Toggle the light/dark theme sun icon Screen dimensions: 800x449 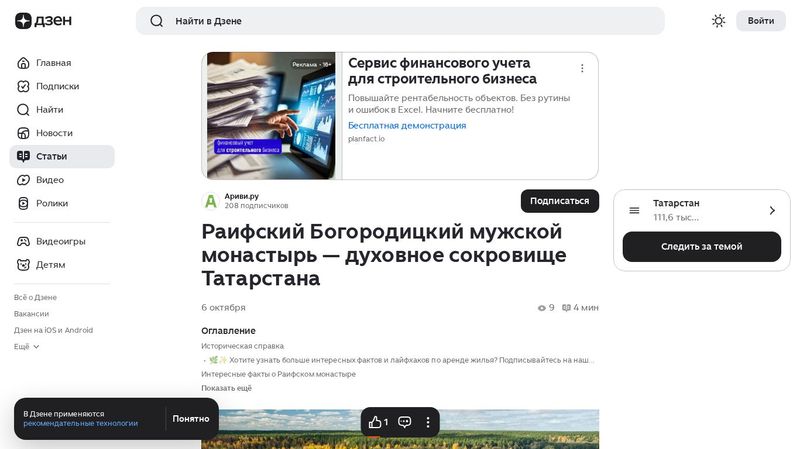(x=718, y=21)
